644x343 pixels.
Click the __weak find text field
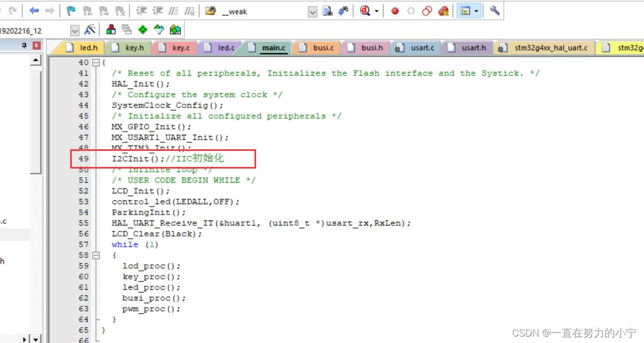click(x=263, y=11)
